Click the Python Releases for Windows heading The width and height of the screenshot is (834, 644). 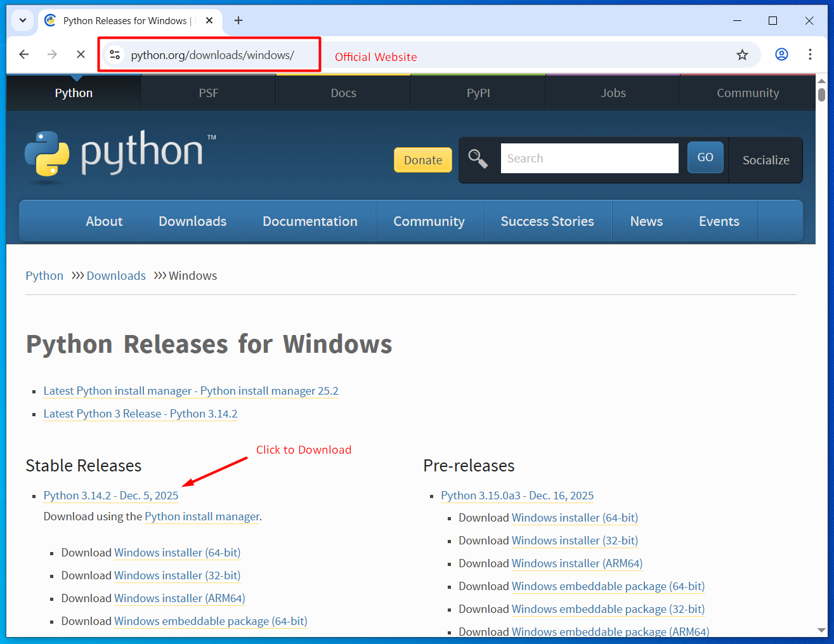[209, 345]
